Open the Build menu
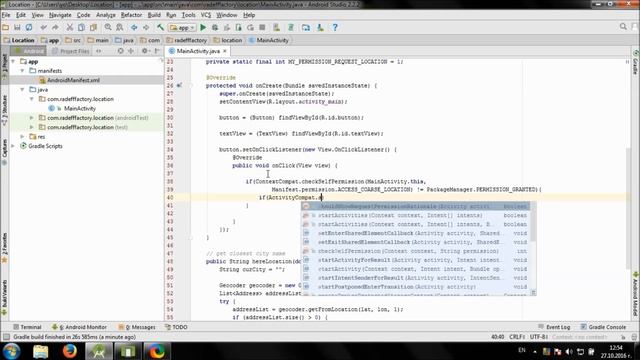Screen dimensions: 640x360 (154, 15)
